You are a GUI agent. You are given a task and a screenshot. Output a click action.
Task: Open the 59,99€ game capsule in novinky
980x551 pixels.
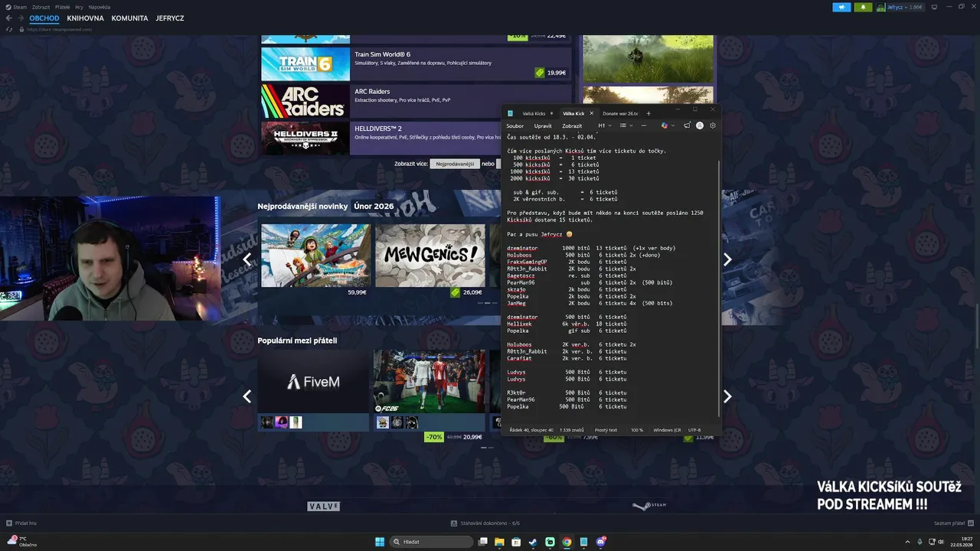point(315,260)
